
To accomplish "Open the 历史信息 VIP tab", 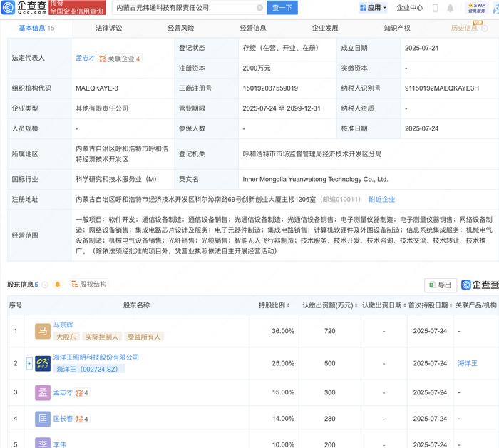I will (x=464, y=28).
